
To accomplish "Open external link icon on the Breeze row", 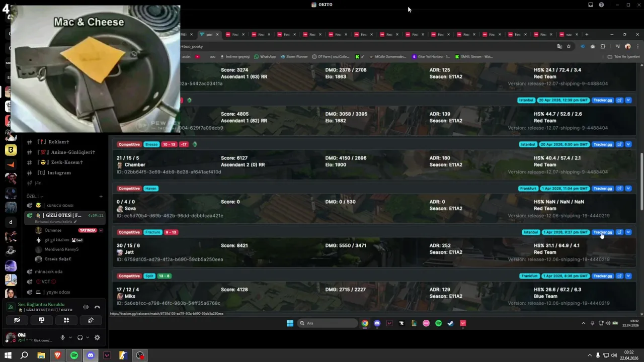I will 620,144.
